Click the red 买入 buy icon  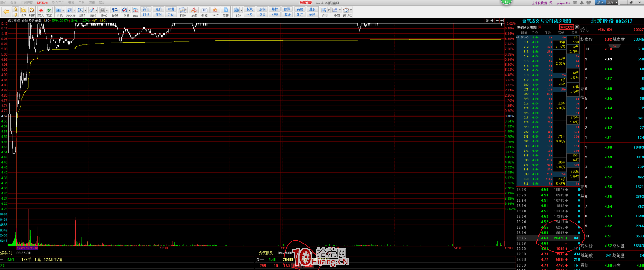tap(41, 12)
